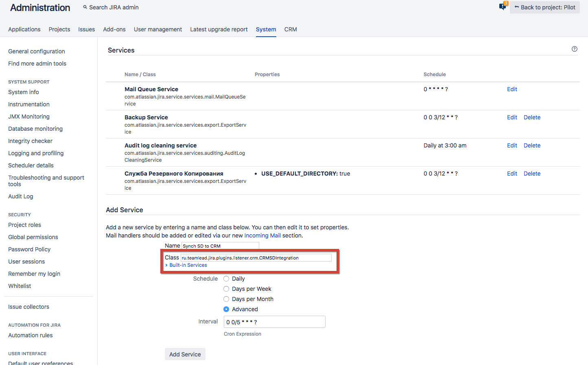Image resolution: width=588 pixels, height=365 pixels.
Task: Click Back to project: Pilot button
Action: (545, 7)
